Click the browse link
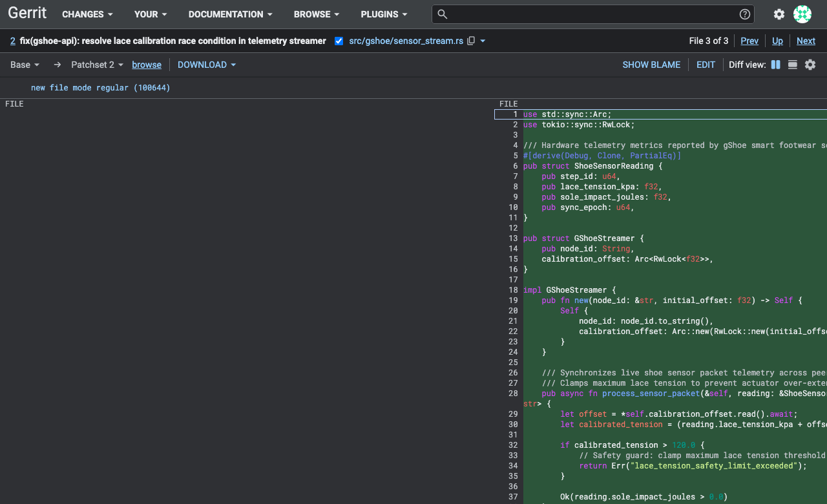 point(147,65)
